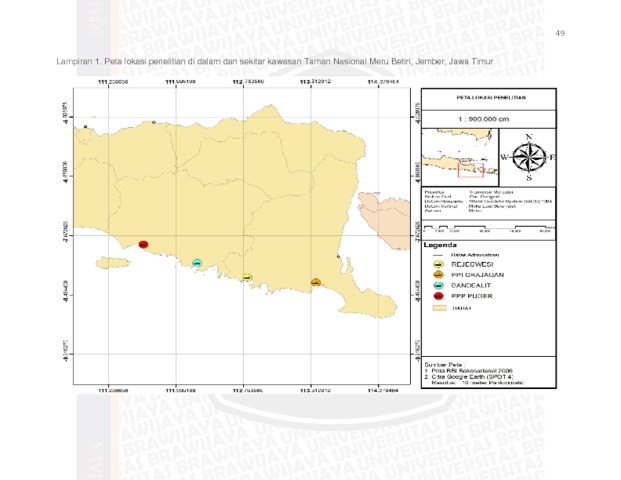Viewport: 621px width, 480px height.
Task: Click the 'PPI GRAJAGAN' legend label
Action: [x=478, y=275]
